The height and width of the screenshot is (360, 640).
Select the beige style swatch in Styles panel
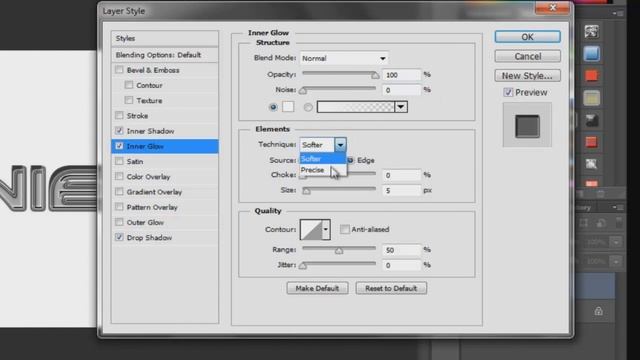[x=591, y=98]
